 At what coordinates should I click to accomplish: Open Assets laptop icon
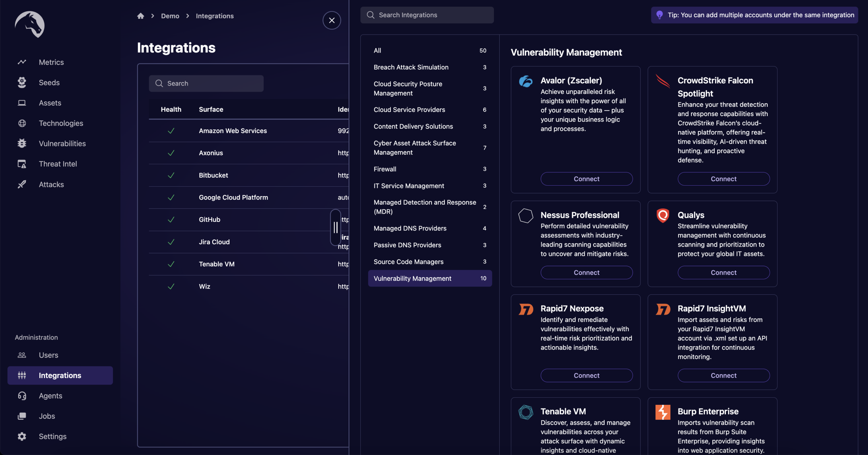coord(22,103)
